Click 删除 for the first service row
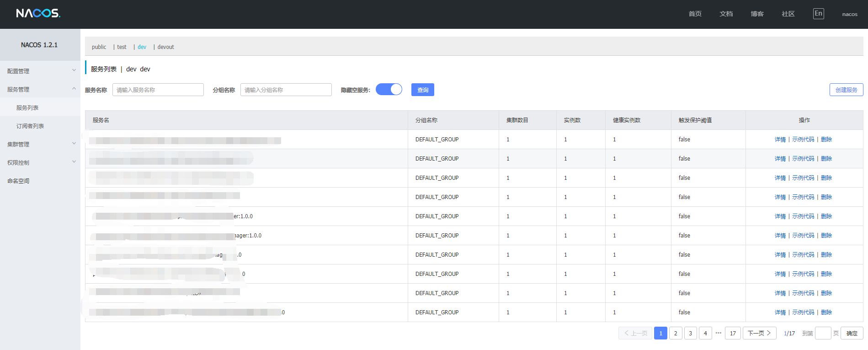Screen dimensions: 868x350 pos(826,140)
